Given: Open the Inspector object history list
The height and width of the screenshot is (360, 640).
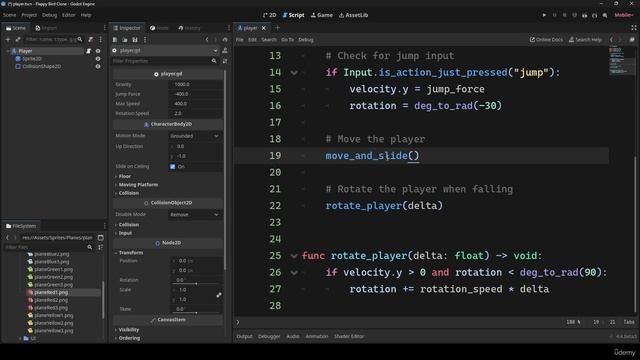Looking at the screenshot, I should pyautogui.click(x=225, y=40).
